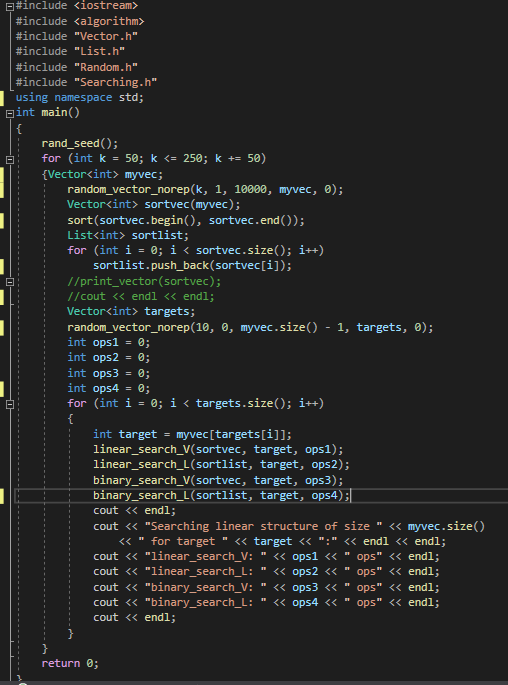Collapse the int main() function outline
The height and width of the screenshot is (685, 508).
pos(10,114)
